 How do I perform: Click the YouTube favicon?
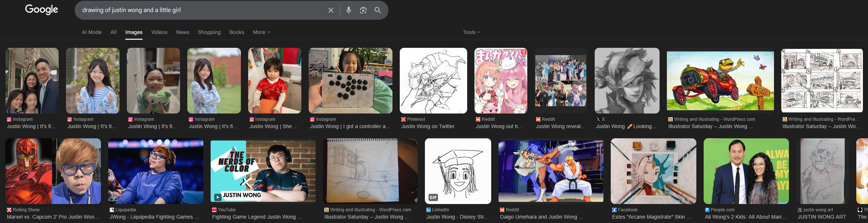pos(214,210)
